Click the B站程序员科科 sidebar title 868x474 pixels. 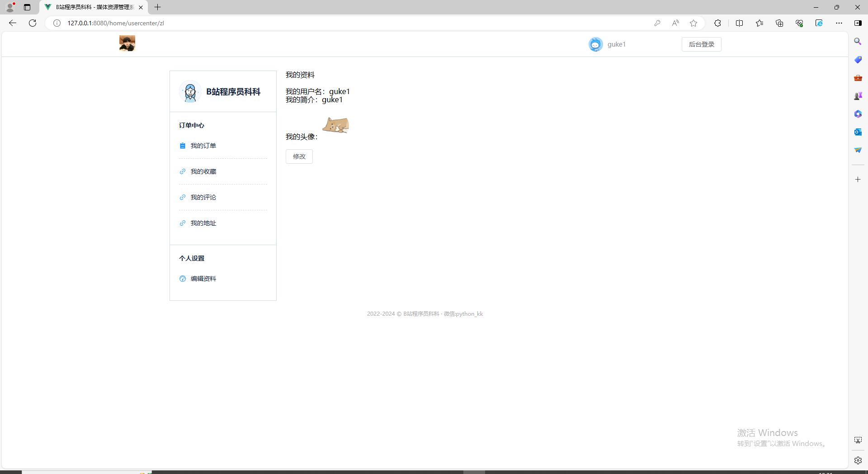[x=233, y=92]
